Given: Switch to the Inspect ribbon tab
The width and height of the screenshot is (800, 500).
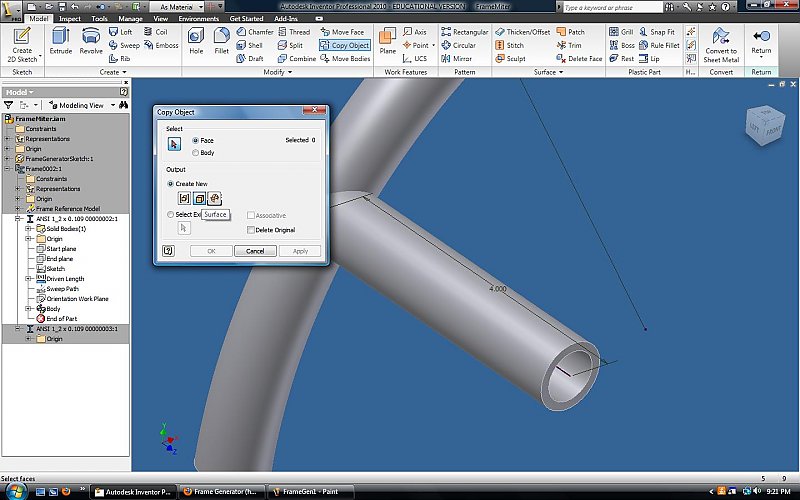Looking at the screenshot, I should point(70,18).
